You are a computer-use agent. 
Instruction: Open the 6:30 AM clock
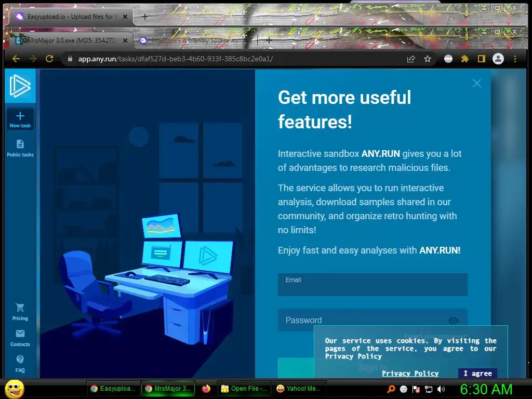(x=486, y=389)
